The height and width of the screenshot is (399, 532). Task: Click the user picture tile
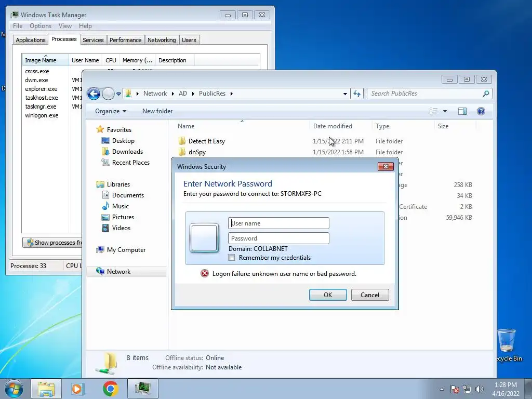pyautogui.click(x=204, y=238)
